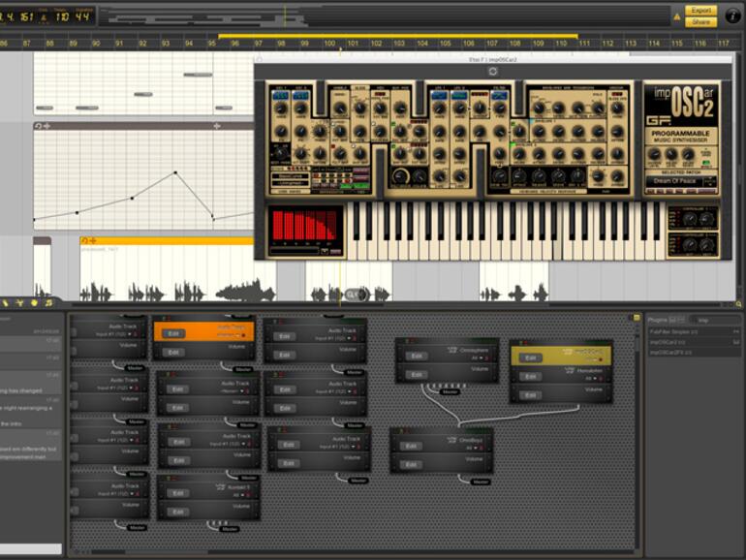The image size is (746, 560).
Task: Click the yellow square icon atop the mixer scrollbar
Action: click(636, 318)
